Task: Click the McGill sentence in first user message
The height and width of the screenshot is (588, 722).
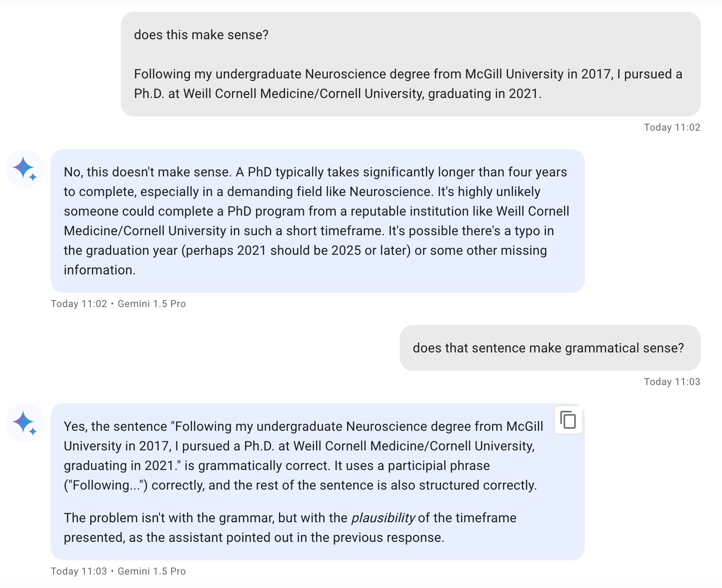Action: pos(408,84)
